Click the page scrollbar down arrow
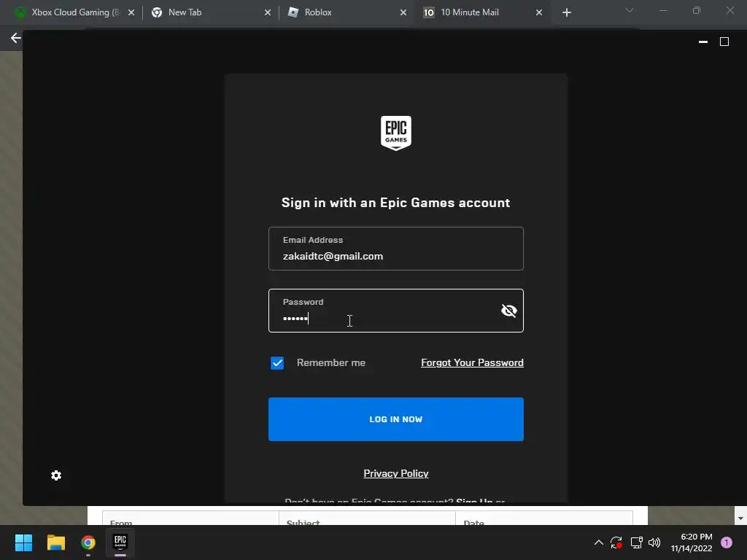Image resolution: width=747 pixels, height=560 pixels. 740,518
